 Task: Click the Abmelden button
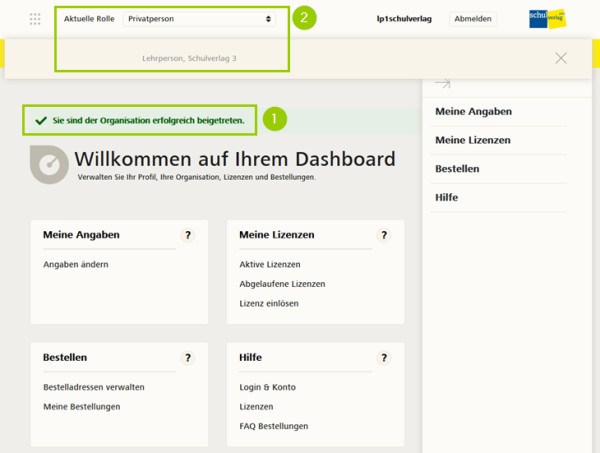[x=473, y=19]
